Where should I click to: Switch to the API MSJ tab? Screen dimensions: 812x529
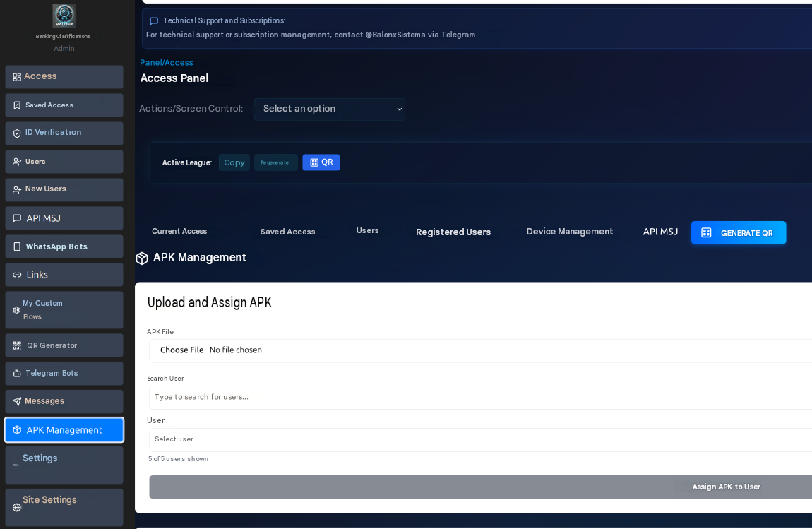[660, 232]
